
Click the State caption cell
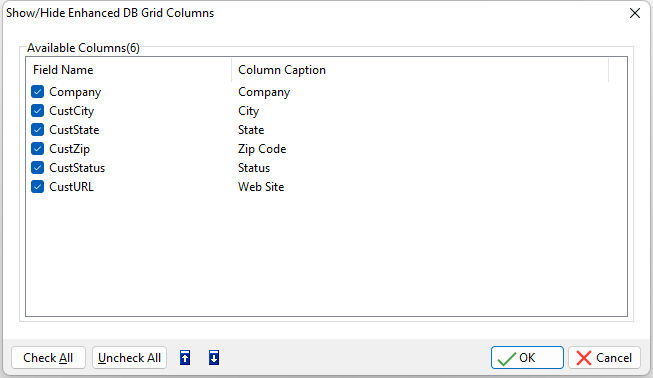[251, 130]
